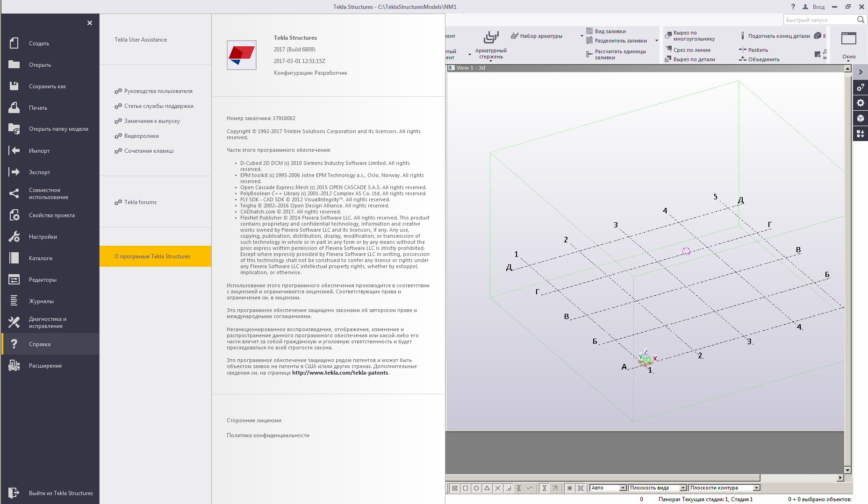Select О программе Tekla Structures entry
This screenshot has height=504, width=868.
click(x=156, y=256)
